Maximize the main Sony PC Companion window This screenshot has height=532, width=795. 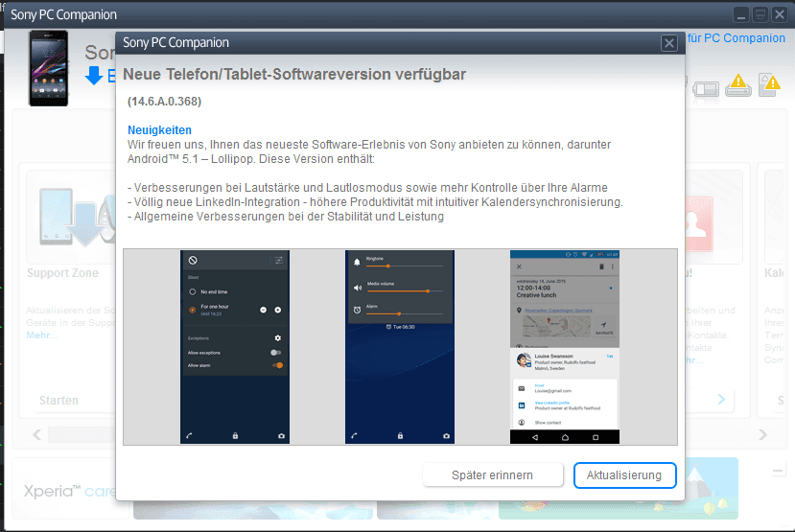coord(760,14)
